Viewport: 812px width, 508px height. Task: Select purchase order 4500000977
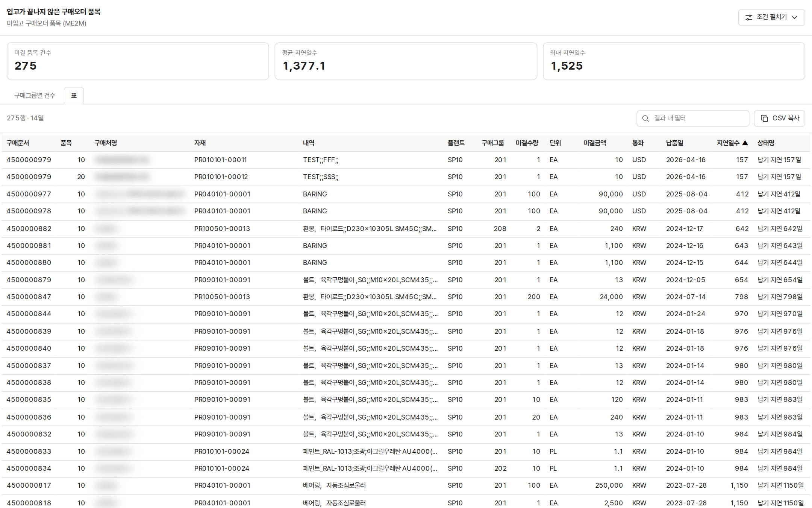click(29, 194)
